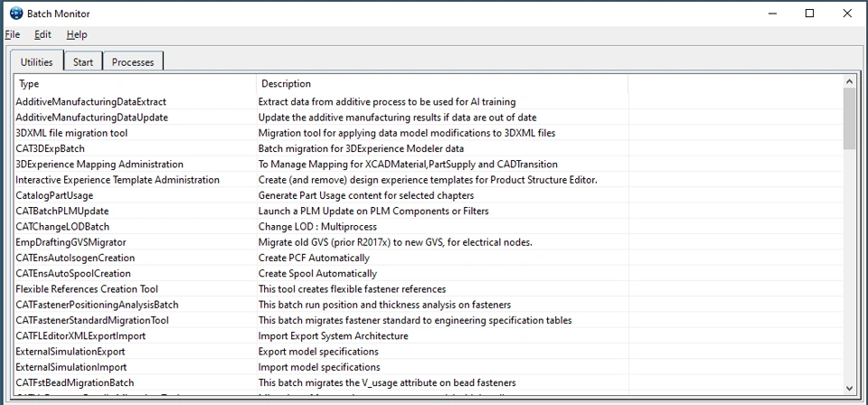This screenshot has width=868, height=405.
Task: Click the Description column header
Action: point(441,83)
